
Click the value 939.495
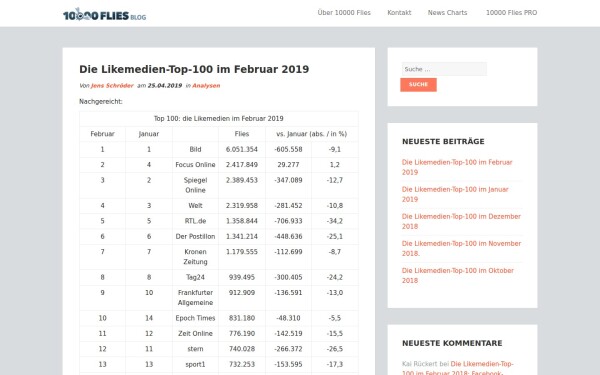point(242,277)
